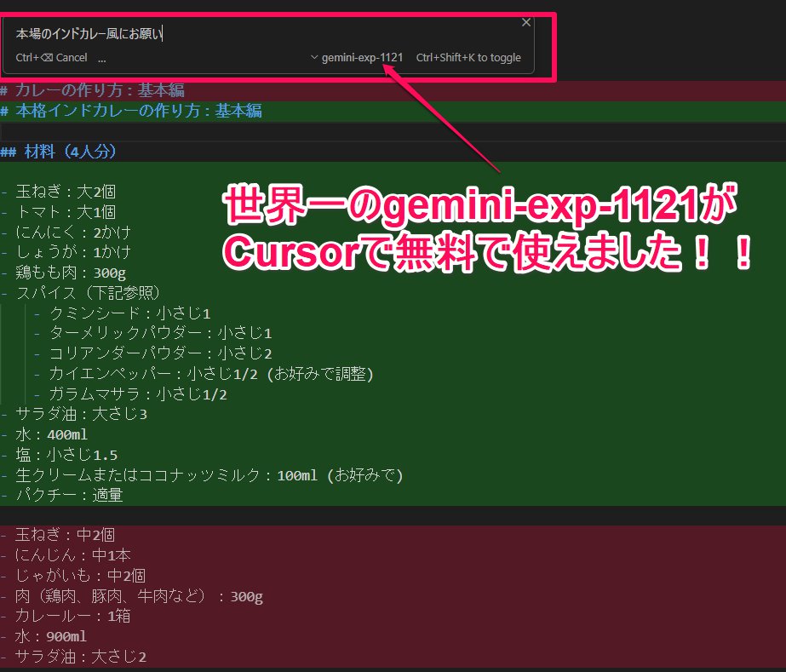Screen dimensions: 786x672
Task: Click the line 'トマト：大1個'
Action: coord(66,211)
